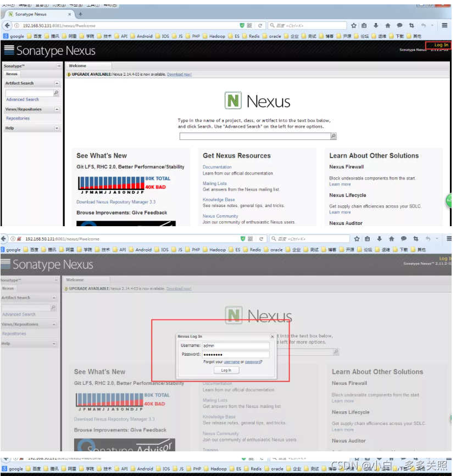Click Learn more under Nexus Lifecycle, upper screenshot
This screenshot has width=456, height=476.
(x=340, y=212)
